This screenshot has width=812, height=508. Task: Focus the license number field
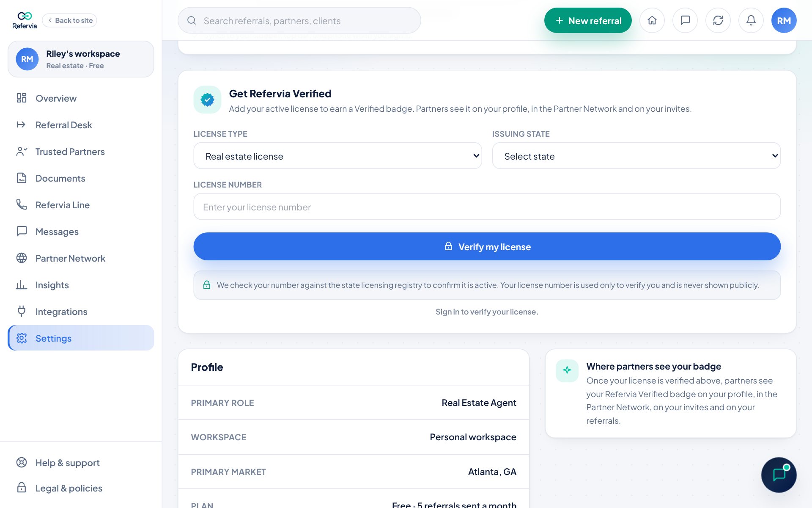[x=487, y=207]
